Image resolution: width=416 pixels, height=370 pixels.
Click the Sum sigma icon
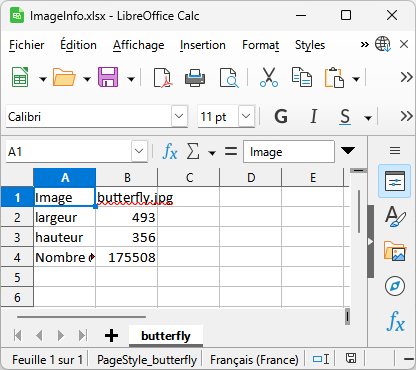tap(193, 152)
